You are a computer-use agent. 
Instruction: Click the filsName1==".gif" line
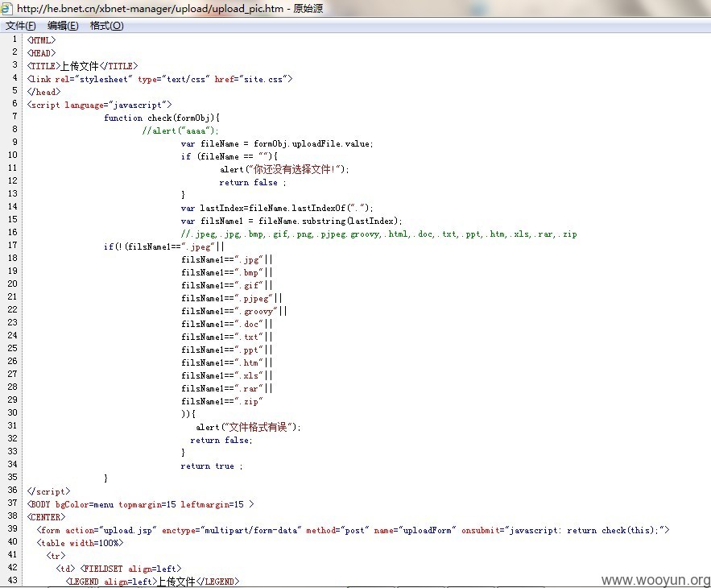(x=227, y=285)
